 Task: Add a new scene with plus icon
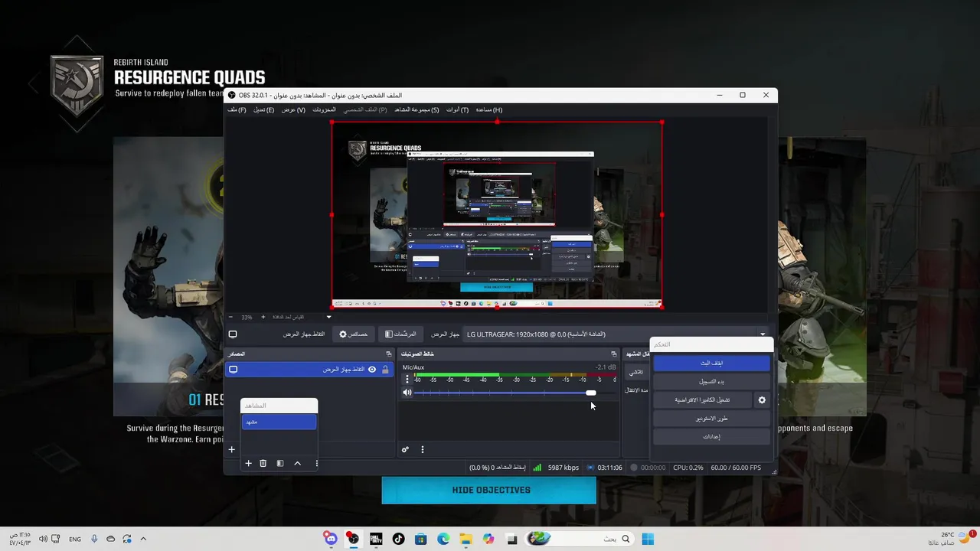coord(248,463)
